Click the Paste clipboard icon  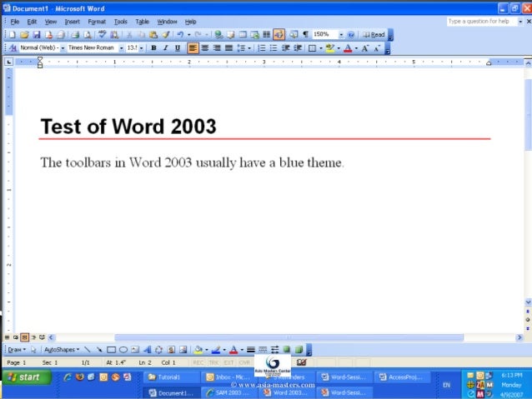(153, 35)
